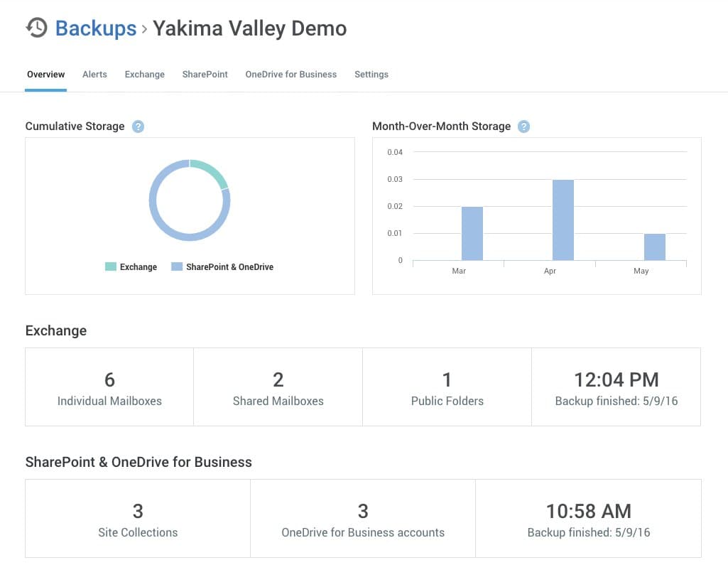Click the 0.01 axis value
This screenshot has height=582, width=728.
[395, 232]
